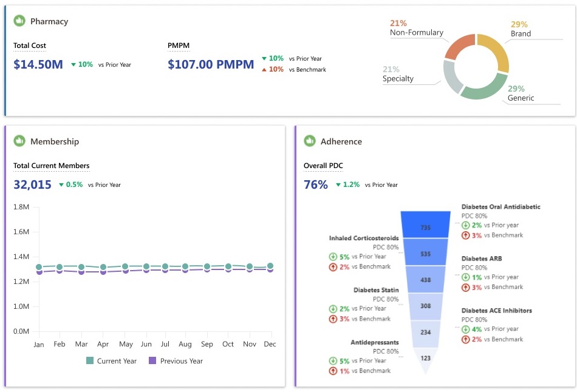The image size is (577, 392).
Task: Click Antidepressants prior-year down arrow icon
Action: click(333, 360)
